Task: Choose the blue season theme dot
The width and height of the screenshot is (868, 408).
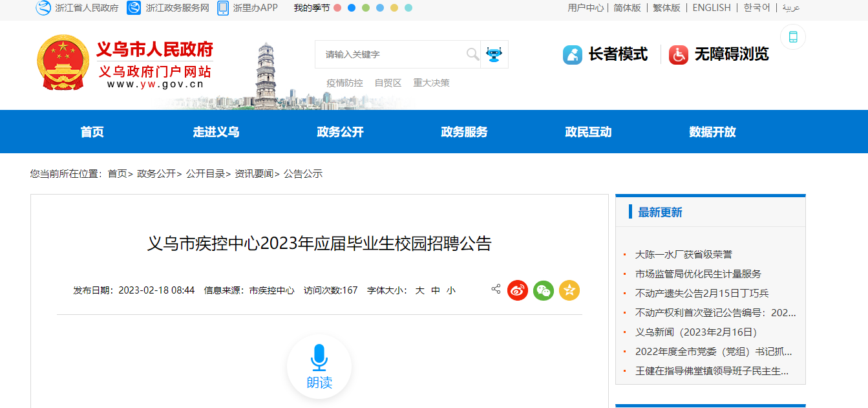Action: (352, 8)
